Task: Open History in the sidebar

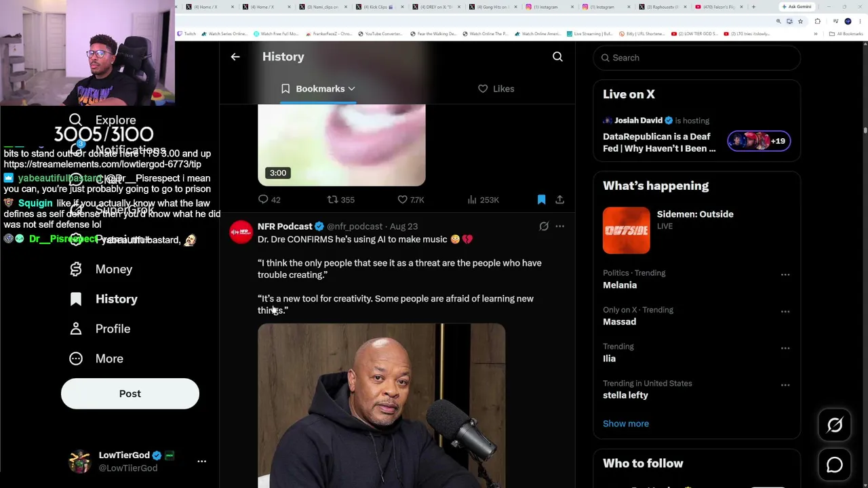Action: (x=103, y=299)
